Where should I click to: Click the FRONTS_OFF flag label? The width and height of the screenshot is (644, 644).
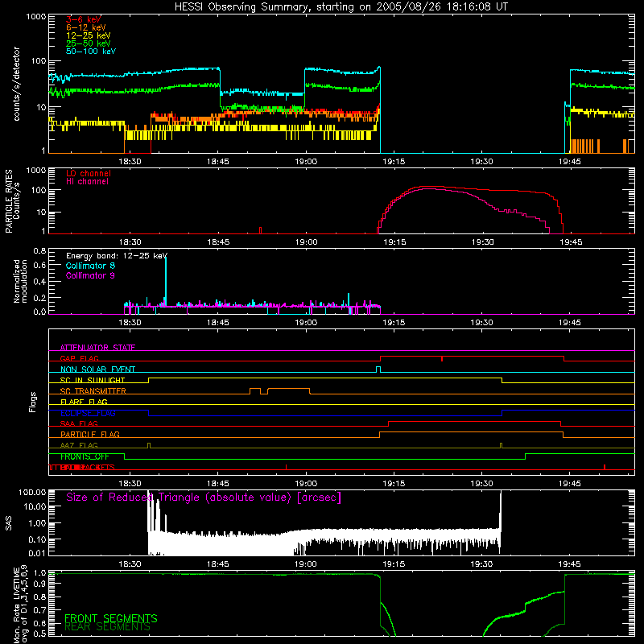tap(85, 456)
